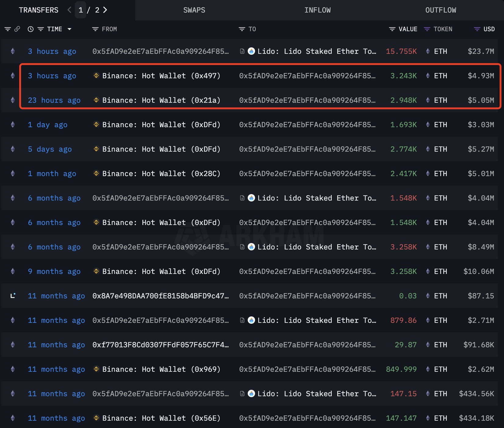Click Lido logo in the 3.258K outflow row
This screenshot has height=428, width=504.
tap(251, 247)
